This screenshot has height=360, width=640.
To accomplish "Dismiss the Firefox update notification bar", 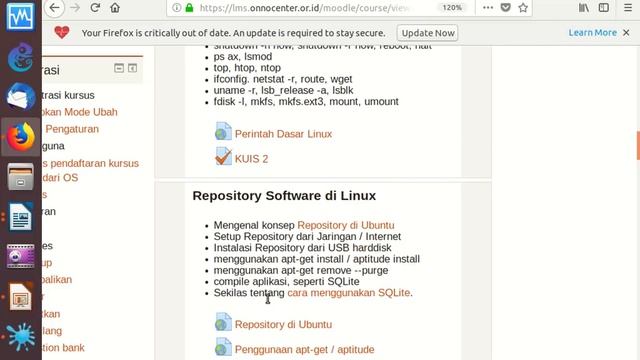I will [x=626, y=33].
